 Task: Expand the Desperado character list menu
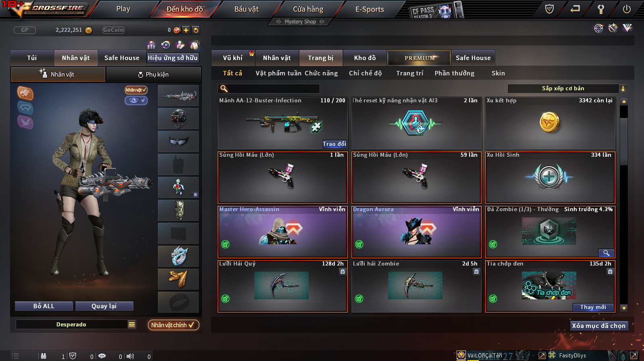[131, 324]
